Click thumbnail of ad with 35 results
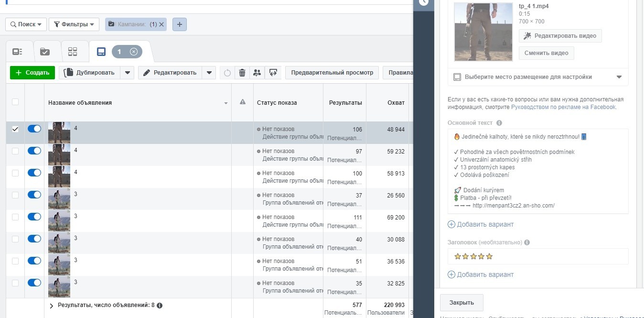Viewport: 644px width, 318px height. coord(59,286)
